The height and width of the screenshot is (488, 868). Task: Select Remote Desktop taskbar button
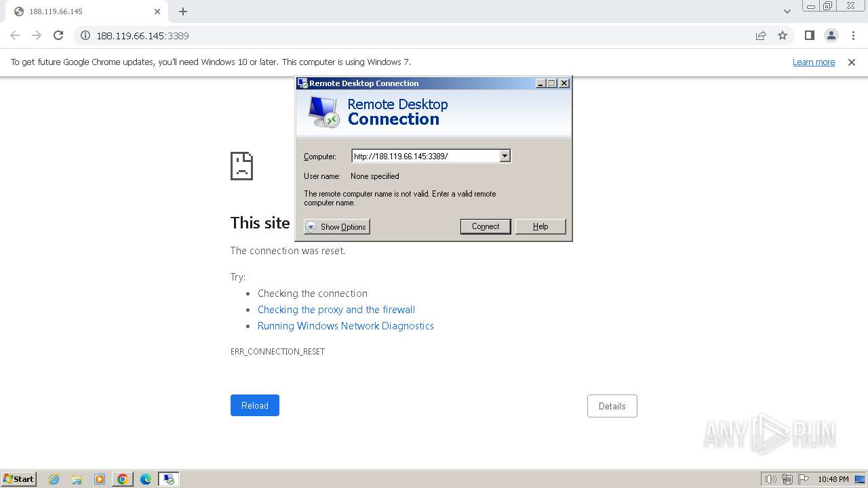tap(169, 479)
